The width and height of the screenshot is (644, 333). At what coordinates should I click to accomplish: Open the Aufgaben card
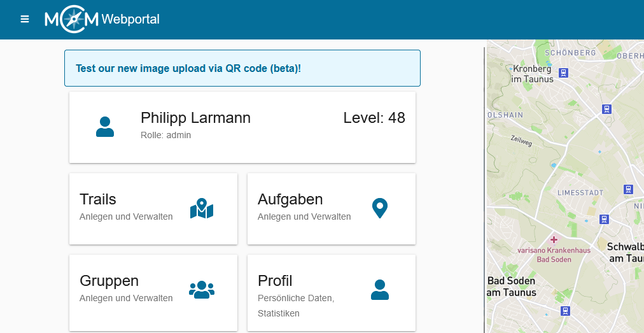coord(331,208)
